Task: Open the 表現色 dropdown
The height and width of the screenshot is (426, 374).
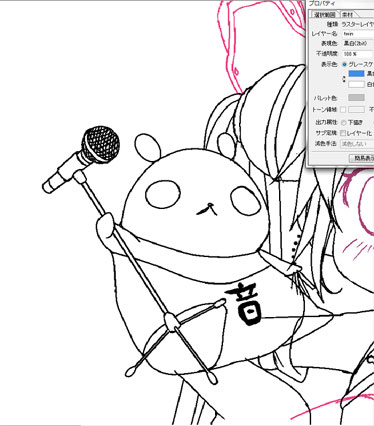Action: [x=358, y=43]
